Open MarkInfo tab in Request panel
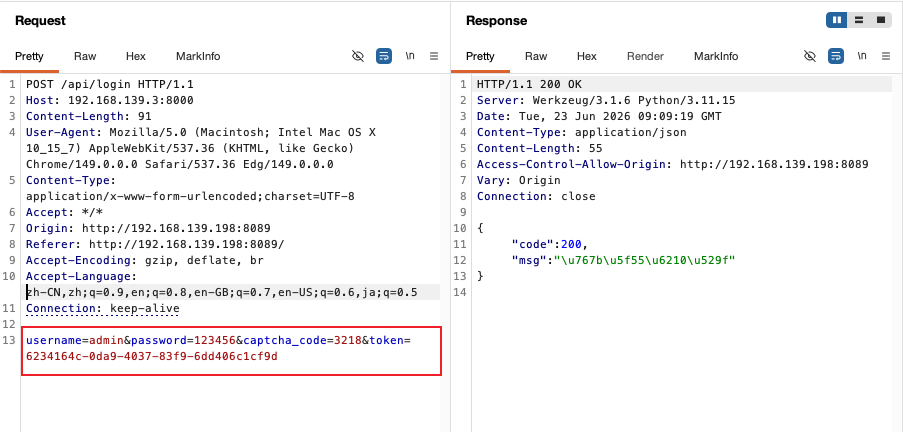This screenshot has width=903, height=432. point(198,56)
